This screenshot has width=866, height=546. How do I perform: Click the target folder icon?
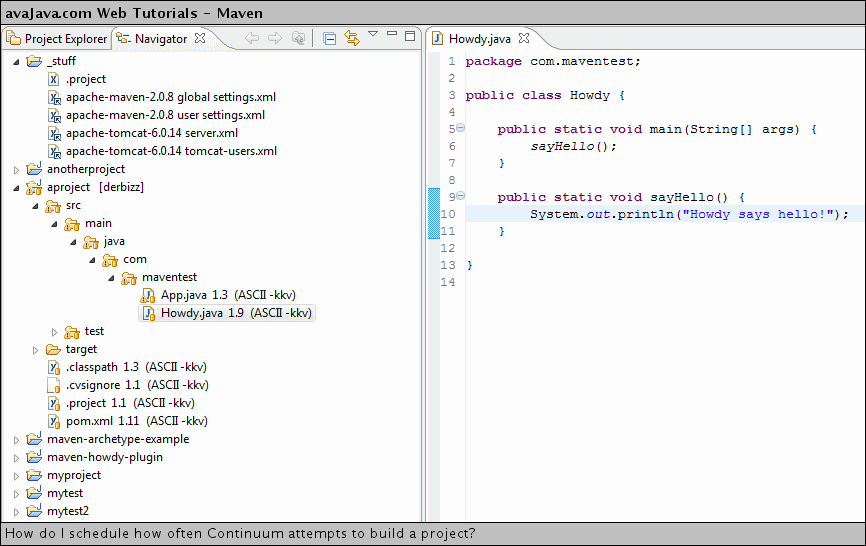53,349
